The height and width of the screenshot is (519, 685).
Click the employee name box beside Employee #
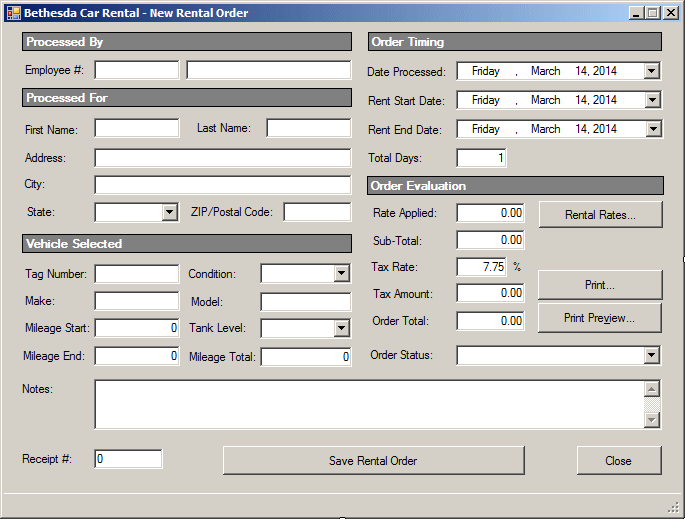[269, 70]
